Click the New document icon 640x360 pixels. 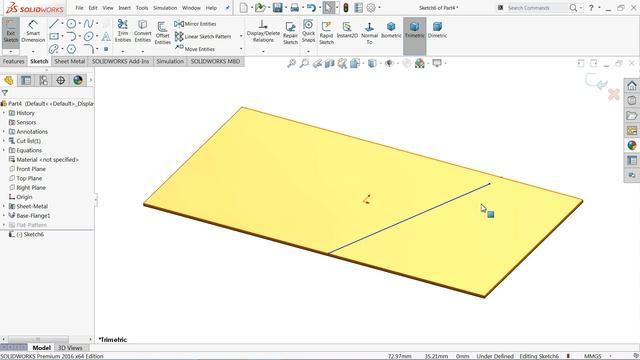tap(244, 7)
